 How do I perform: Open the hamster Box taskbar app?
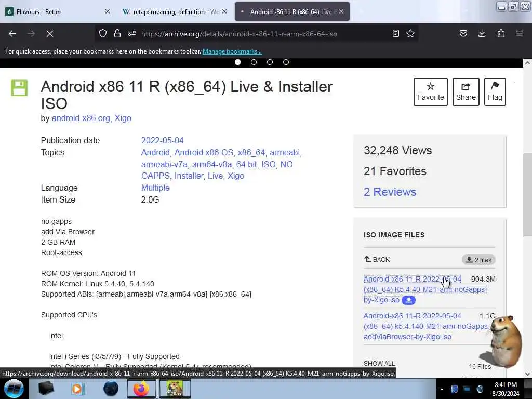[x=175, y=389]
